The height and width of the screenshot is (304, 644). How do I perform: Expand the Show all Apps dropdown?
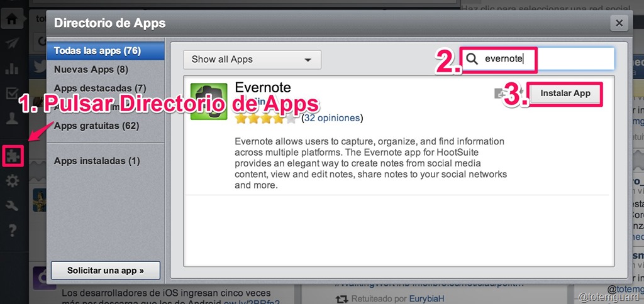tap(252, 60)
